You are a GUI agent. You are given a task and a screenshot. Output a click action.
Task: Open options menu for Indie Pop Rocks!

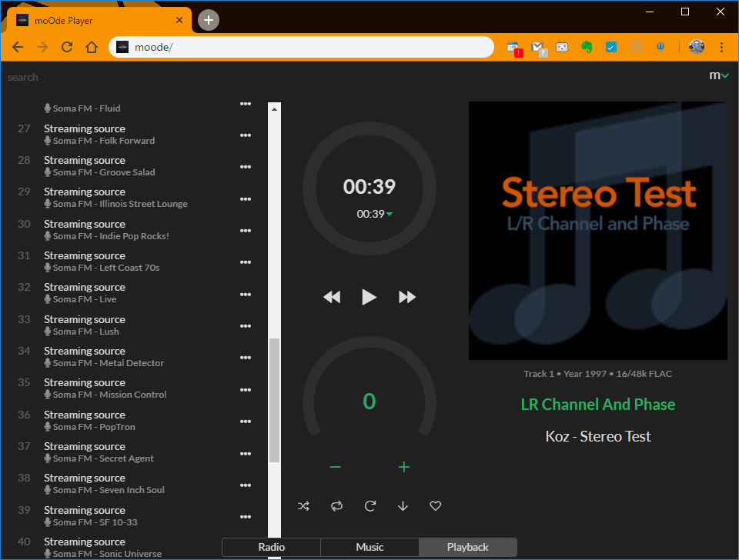(x=246, y=230)
